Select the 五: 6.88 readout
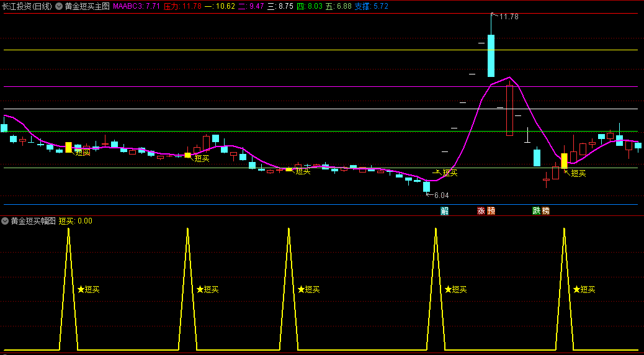 point(339,6)
